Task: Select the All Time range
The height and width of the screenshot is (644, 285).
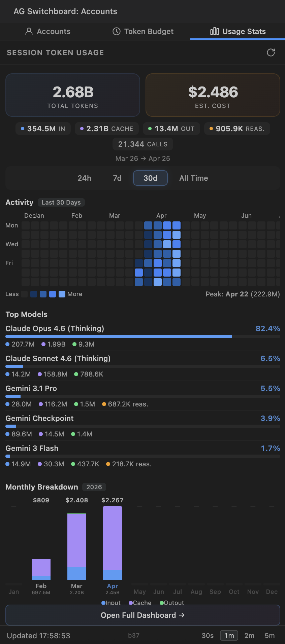Action: tap(194, 178)
